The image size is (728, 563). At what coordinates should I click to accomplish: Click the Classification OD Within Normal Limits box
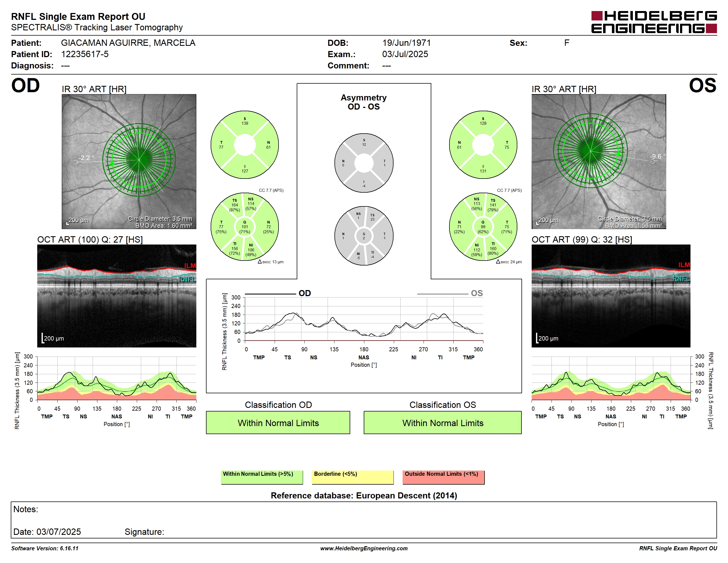pos(278,423)
